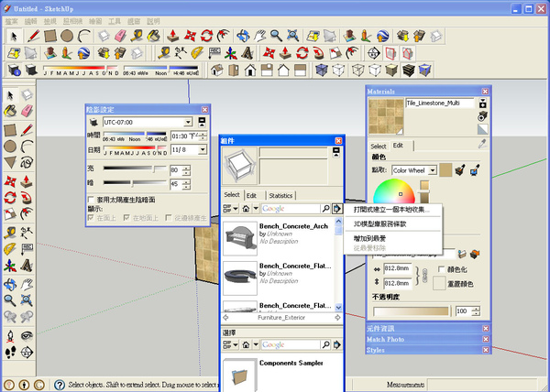Enable 套用太陽產生陰暗面 checkbox
The image size is (550, 392).
click(91, 200)
